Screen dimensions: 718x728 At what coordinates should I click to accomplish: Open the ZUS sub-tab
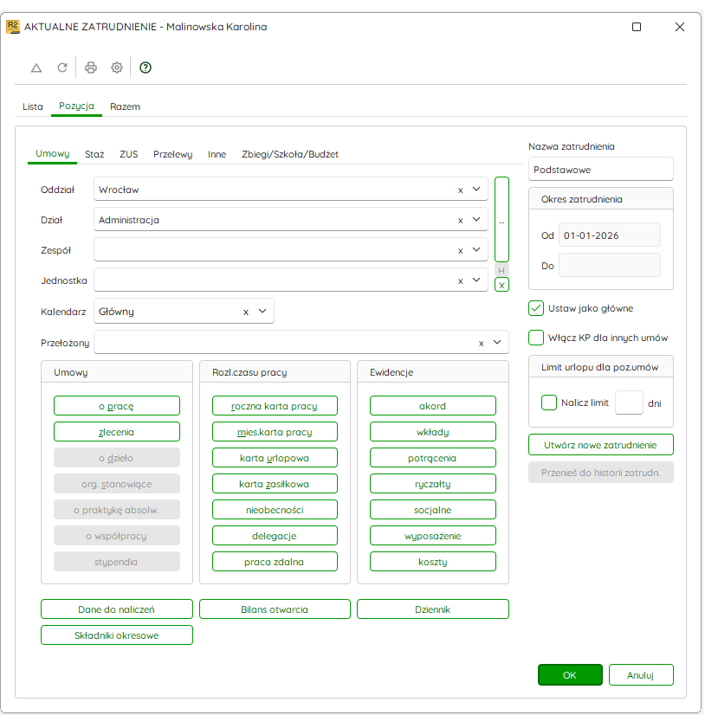[x=129, y=154]
